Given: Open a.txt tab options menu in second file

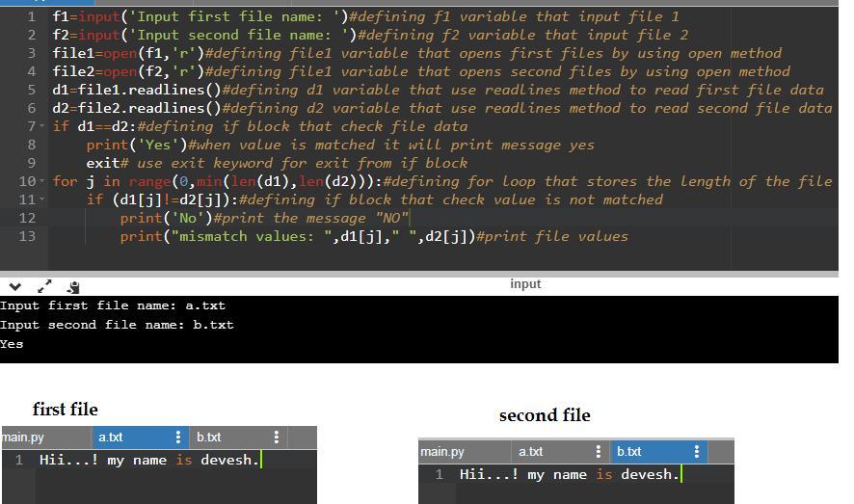Looking at the screenshot, I should (x=598, y=451).
